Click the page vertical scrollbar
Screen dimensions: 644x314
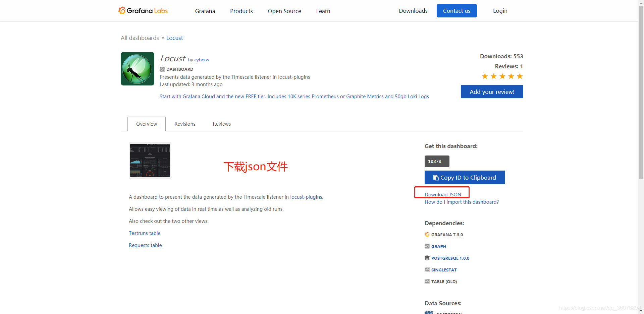(641, 92)
